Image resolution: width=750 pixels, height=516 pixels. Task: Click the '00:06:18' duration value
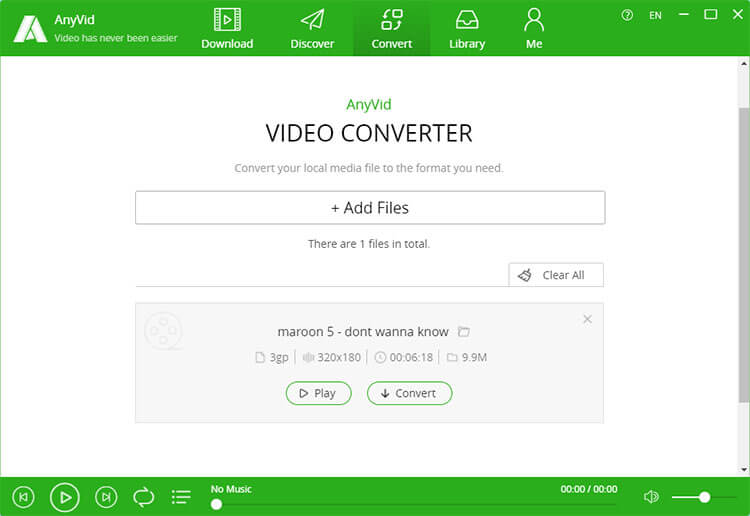pyautogui.click(x=411, y=357)
